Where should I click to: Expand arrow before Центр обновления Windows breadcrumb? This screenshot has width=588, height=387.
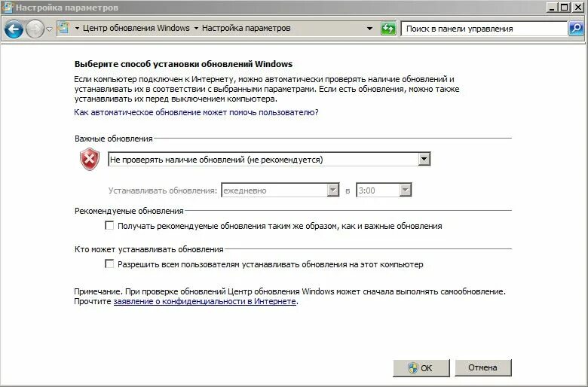77,29
